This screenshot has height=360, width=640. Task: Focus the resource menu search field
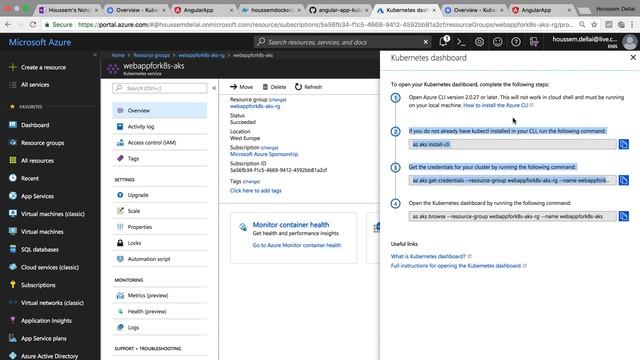click(160, 88)
